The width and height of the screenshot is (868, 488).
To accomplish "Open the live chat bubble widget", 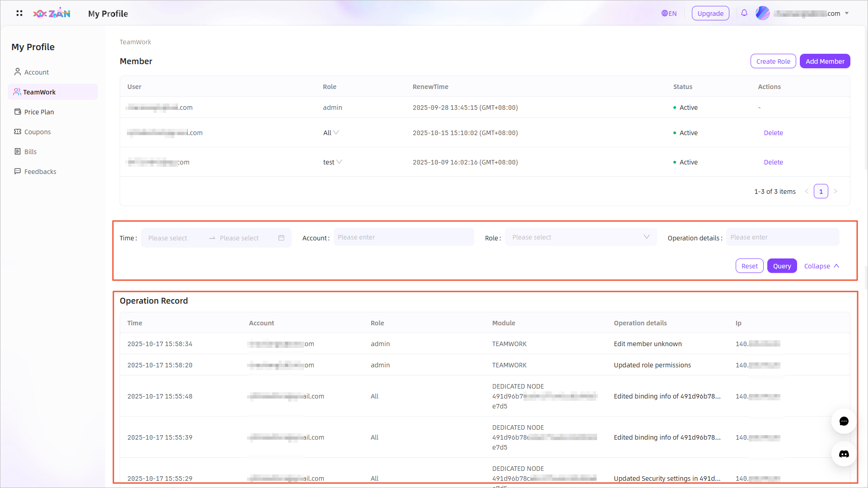I will [x=844, y=421].
